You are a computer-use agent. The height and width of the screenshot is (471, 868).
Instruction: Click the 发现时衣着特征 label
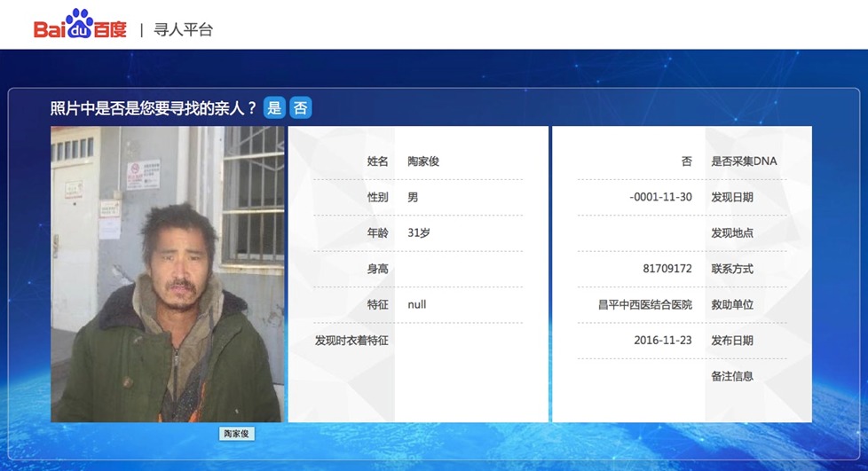tap(351, 341)
